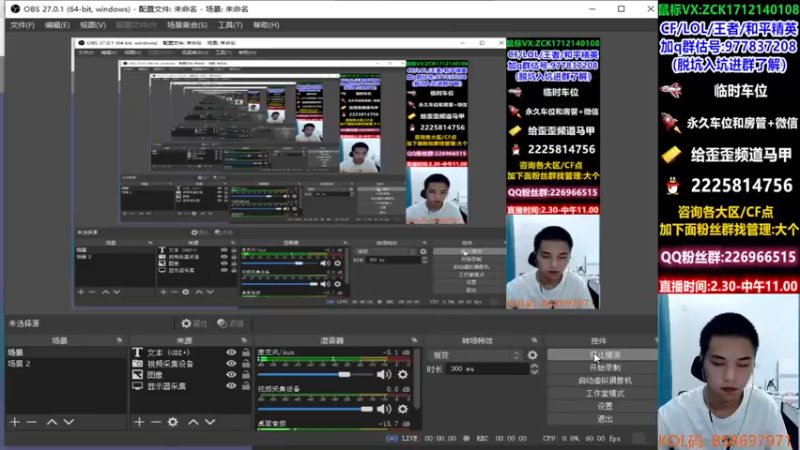Lock the 显示器采集 source
This screenshot has width=800, height=450.
[246, 386]
